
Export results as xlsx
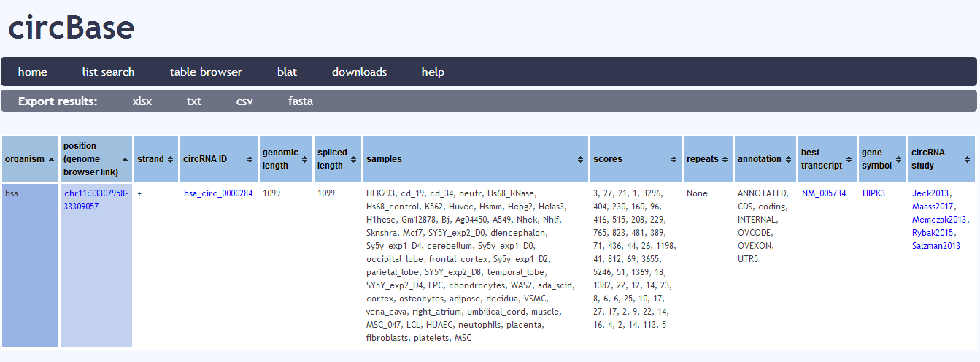click(142, 101)
